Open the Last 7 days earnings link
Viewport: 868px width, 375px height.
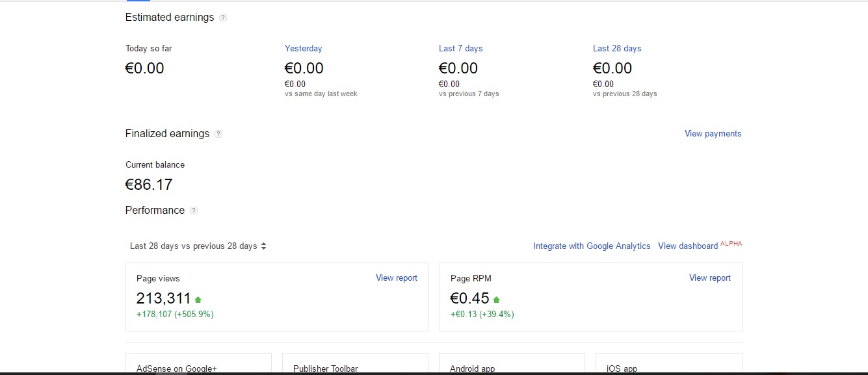460,49
